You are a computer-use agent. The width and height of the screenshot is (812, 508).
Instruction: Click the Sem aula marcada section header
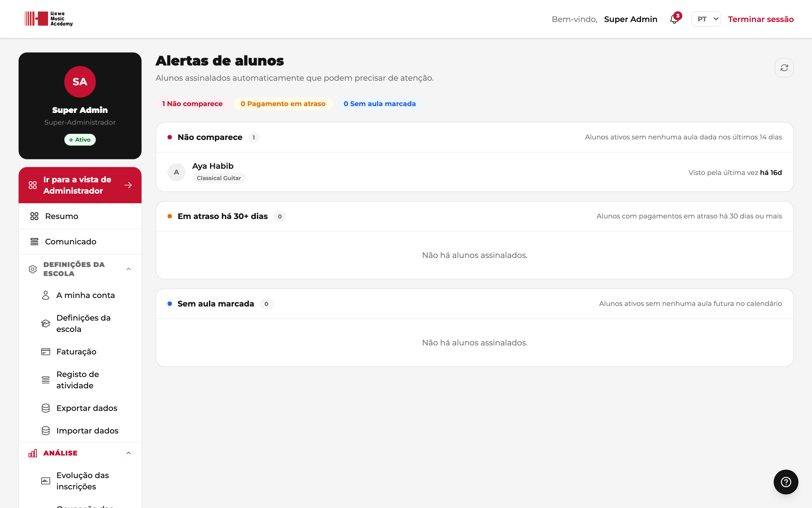(475, 304)
